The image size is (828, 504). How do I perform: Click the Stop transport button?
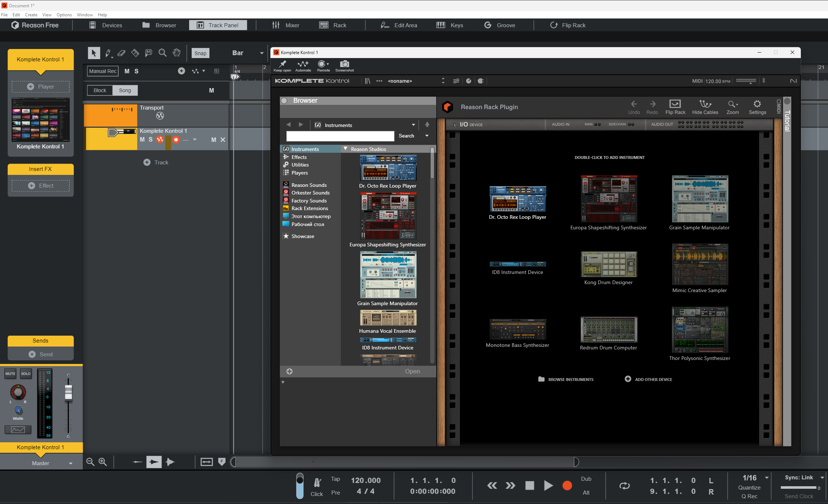(530, 485)
